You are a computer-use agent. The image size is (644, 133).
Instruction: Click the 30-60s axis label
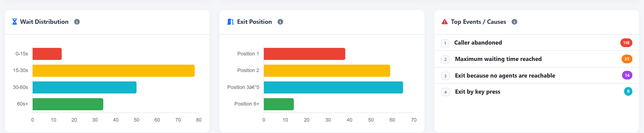20,87
